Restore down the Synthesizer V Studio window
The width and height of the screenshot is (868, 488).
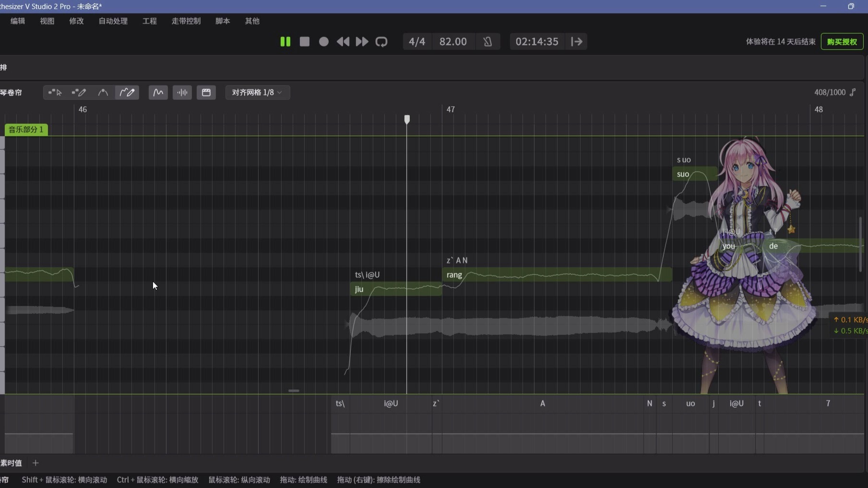coord(851,6)
